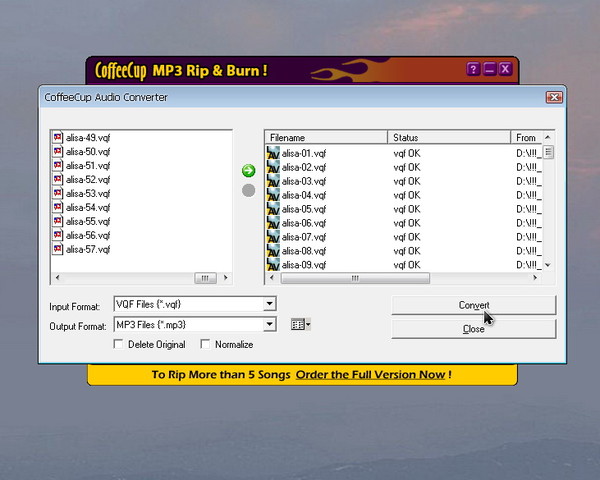Click the left arrow of the conversion list horizontal scrollbar
Viewport: 600px width, 480px height.
[x=272, y=278]
